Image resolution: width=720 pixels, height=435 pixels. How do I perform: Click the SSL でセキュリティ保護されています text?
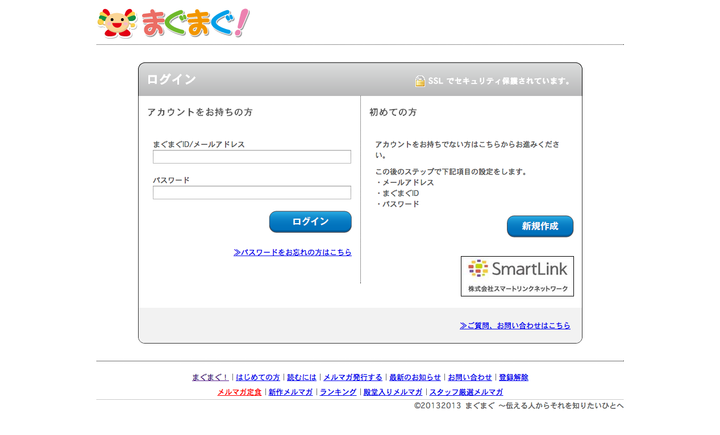click(x=500, y=81)
